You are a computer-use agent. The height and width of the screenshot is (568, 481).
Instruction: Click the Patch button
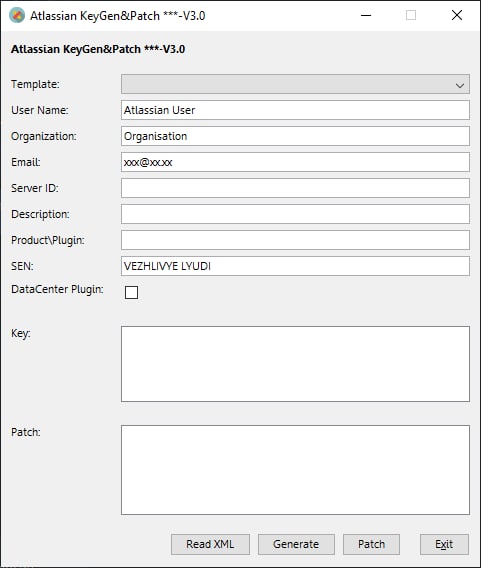371,544
